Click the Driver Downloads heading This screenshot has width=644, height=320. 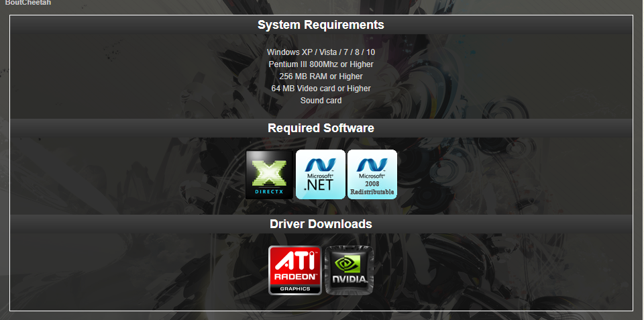321,224
